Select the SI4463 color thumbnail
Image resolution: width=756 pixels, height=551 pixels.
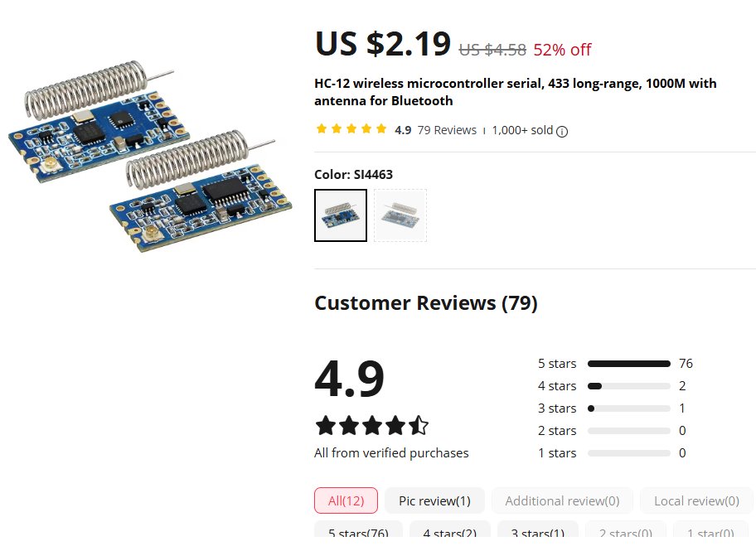[x=340, y=215]
